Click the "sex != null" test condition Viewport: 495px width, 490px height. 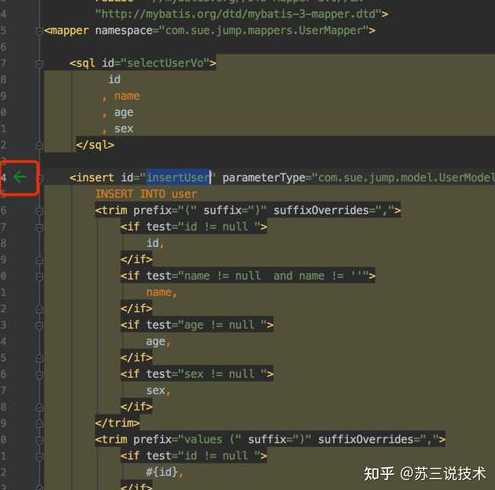222,374
